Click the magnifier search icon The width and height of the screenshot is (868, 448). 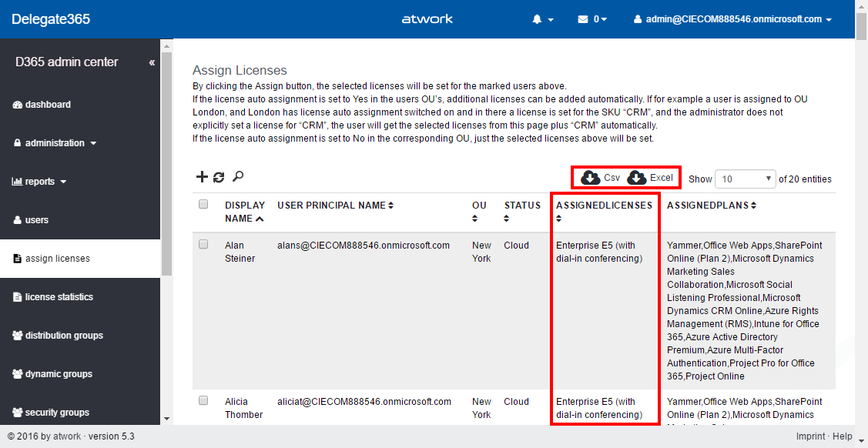pyautogui.click(x=237, y=176)
